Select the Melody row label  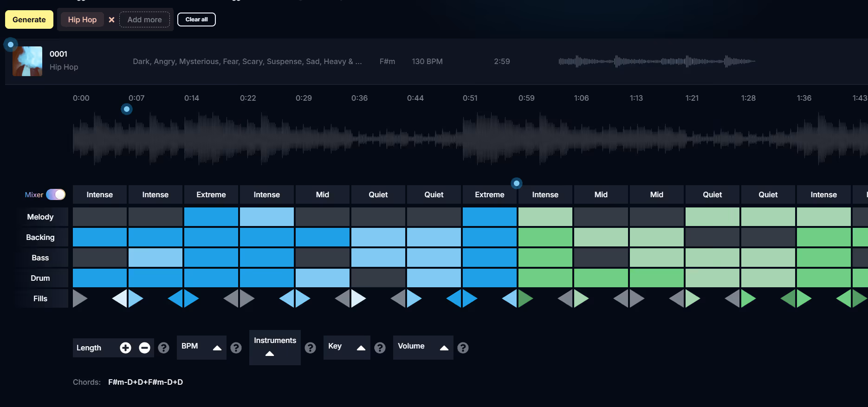[40, 217]
